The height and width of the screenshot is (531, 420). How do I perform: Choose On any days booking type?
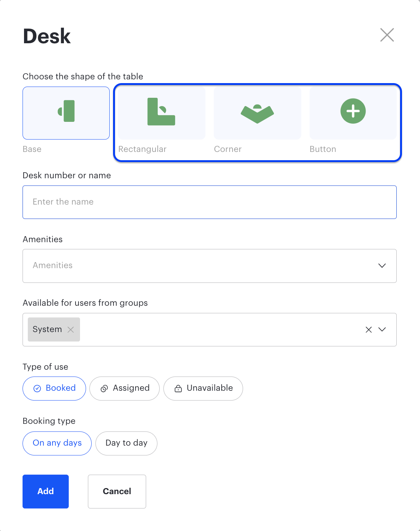(x=57, y=443)
